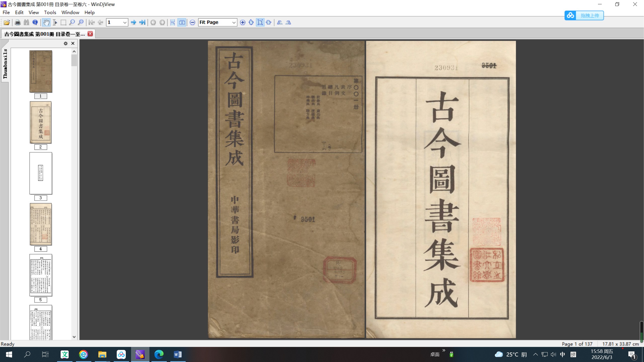The width and height of the screenshot is (644, 362).
Task: Select page 2 thumbnail
Action: (41, 122)
